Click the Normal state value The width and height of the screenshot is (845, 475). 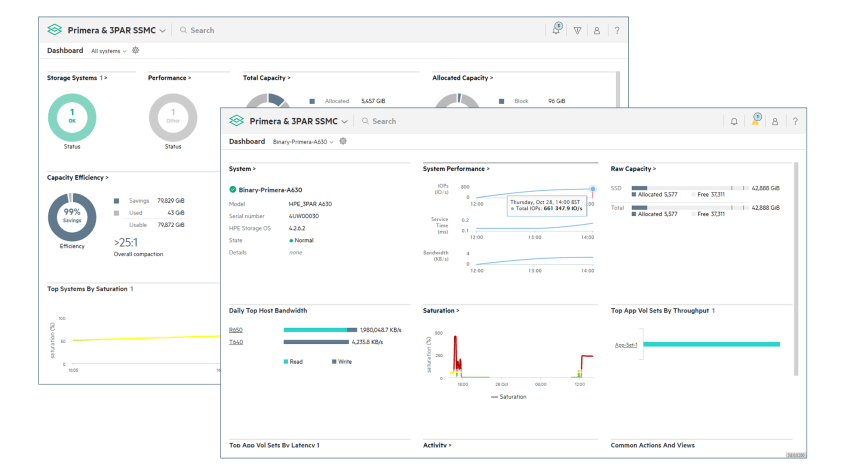pyautogui.click(x=302, y=240)
